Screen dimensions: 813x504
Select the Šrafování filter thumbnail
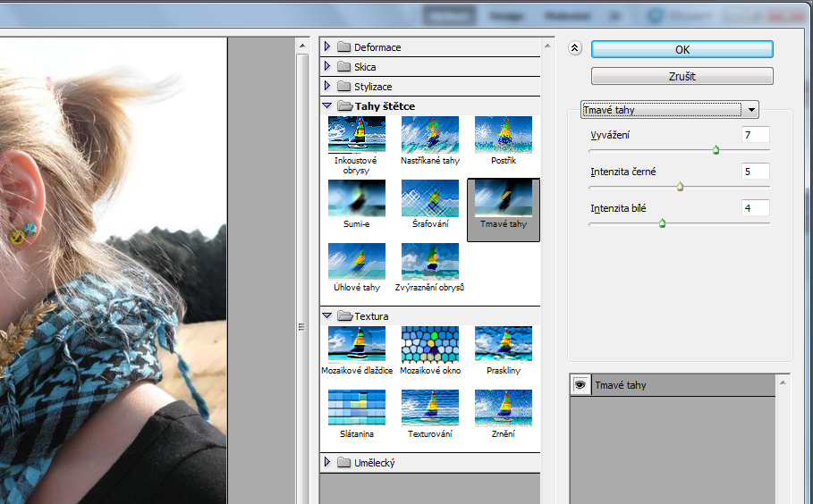(x=430, y=197)
